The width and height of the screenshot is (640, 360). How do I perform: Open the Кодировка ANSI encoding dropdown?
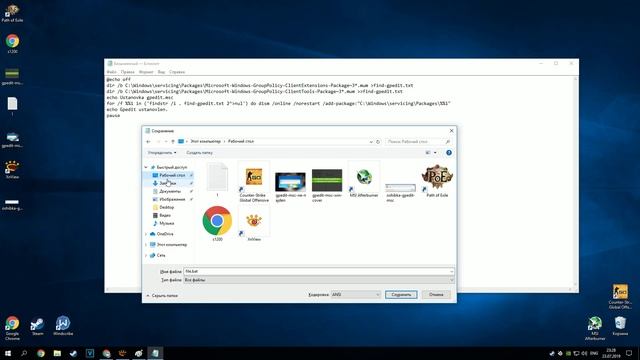click(356, 295)
